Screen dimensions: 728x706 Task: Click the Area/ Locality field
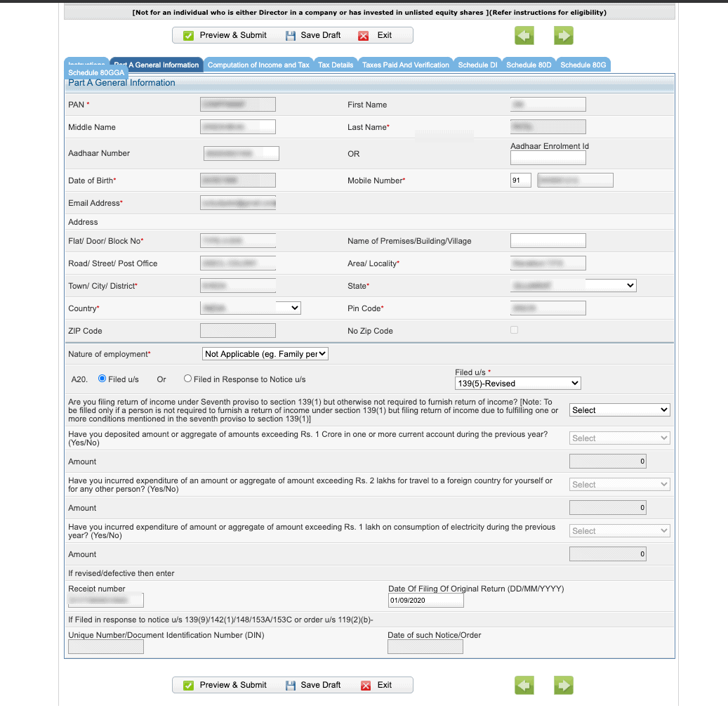click(548, 263)
